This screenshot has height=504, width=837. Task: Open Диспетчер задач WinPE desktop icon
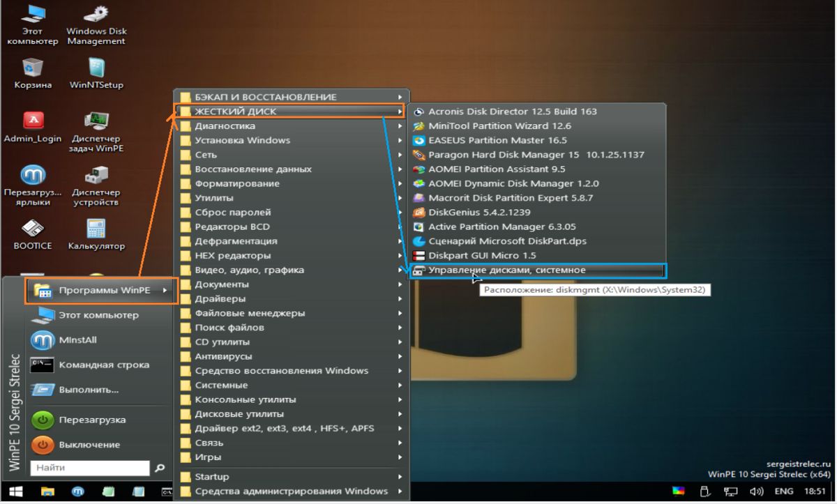96,131
